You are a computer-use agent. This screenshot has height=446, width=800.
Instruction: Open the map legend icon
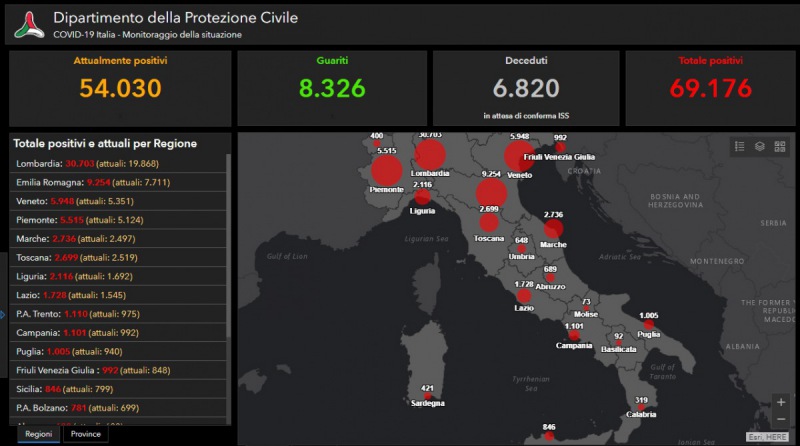[740, 146]
